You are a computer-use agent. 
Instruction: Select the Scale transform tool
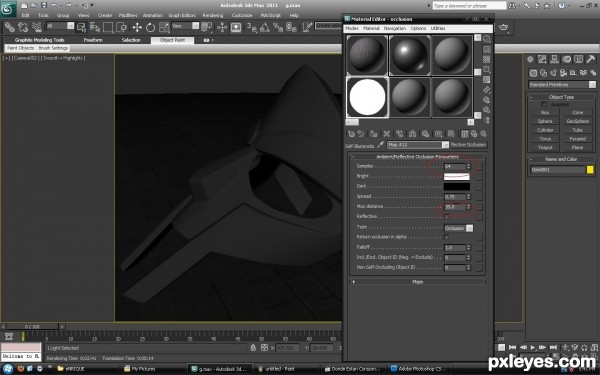tap(164, 27)
